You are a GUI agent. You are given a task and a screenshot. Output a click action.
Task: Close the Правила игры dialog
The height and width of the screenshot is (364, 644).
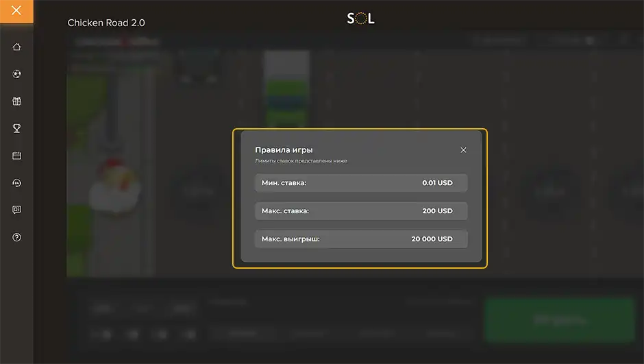[x=463, y=150]
